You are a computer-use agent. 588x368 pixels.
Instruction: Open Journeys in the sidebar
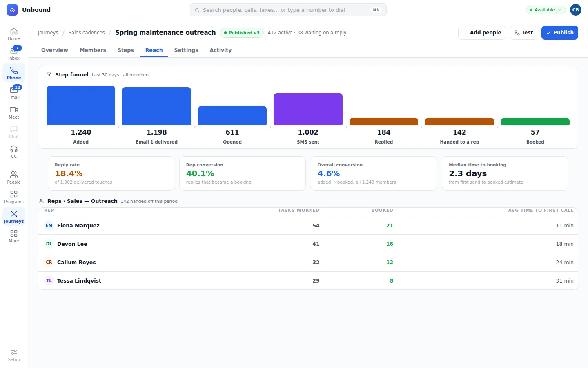pos(14,217)
